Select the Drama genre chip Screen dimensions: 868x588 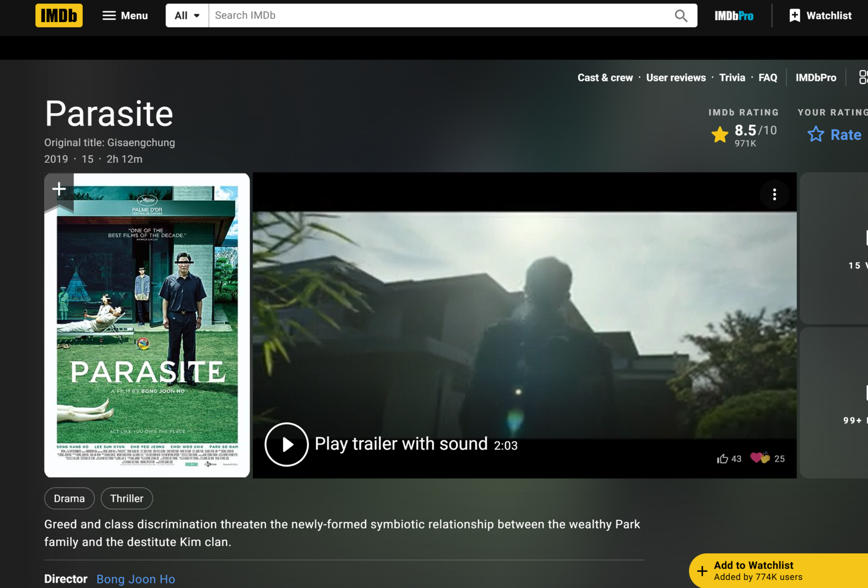(69, 498)
